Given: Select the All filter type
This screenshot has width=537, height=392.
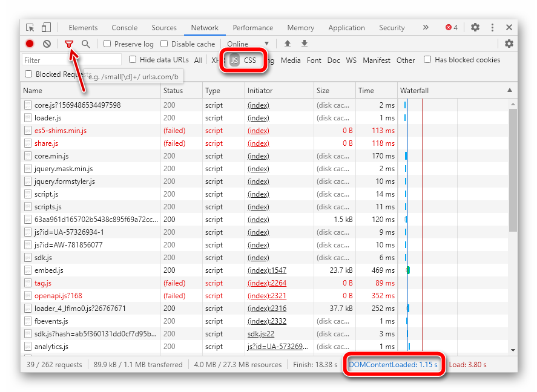Looking at the screenshot, I should pos(198,60).
